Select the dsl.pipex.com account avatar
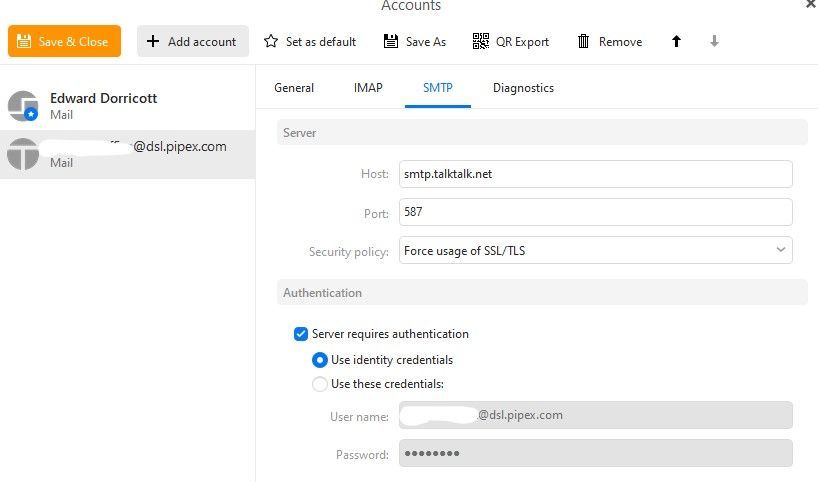 point(23,154)
